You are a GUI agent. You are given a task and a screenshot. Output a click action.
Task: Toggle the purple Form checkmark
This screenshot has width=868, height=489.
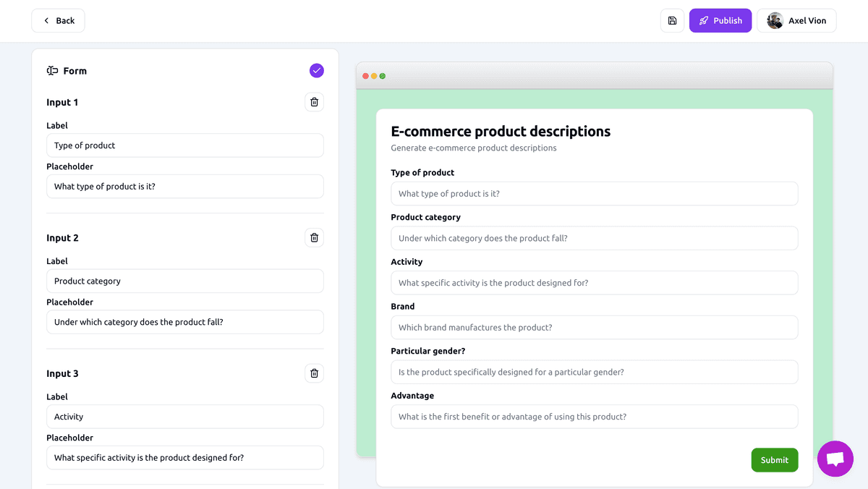pos(316,71)
